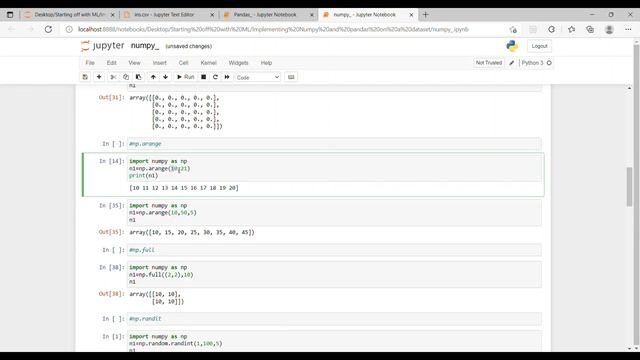Viewport: 640px width, 360px height.
Task: Open the browser favorites star icon
Action: pyautogui.click(x=571, y=29)
